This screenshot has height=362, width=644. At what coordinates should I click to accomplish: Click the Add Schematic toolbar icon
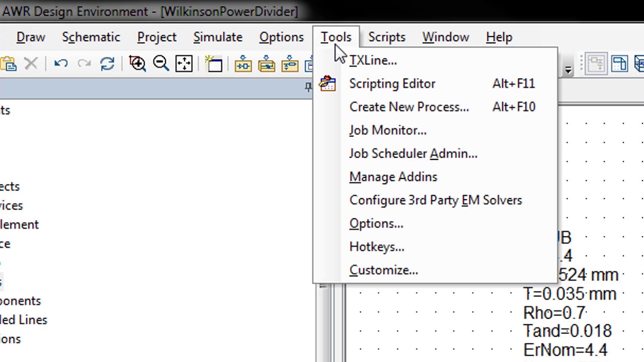[243, 64]
